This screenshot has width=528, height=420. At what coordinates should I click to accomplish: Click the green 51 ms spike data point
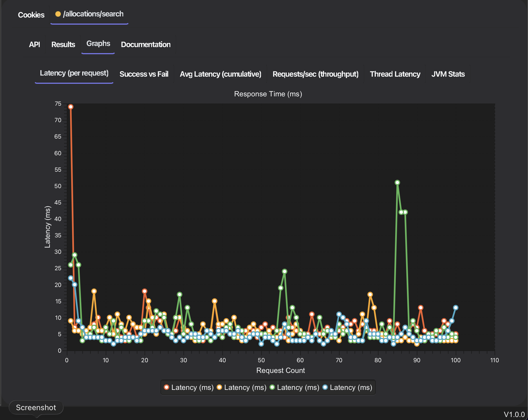[x=397, y=183]
